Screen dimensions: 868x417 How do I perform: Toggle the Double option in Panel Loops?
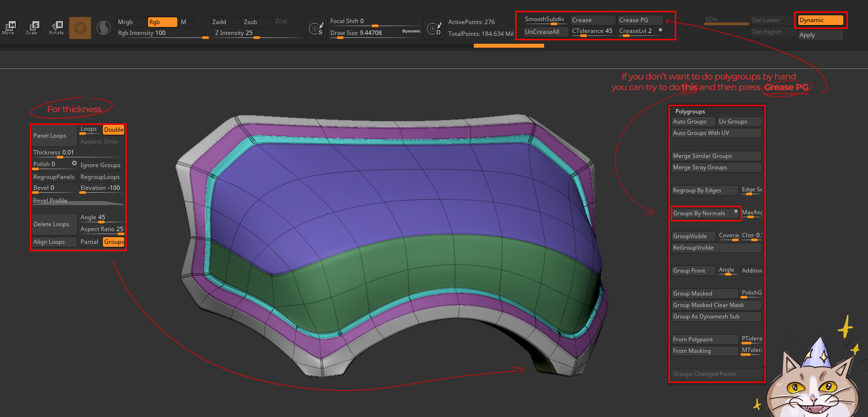click(114, 130)
